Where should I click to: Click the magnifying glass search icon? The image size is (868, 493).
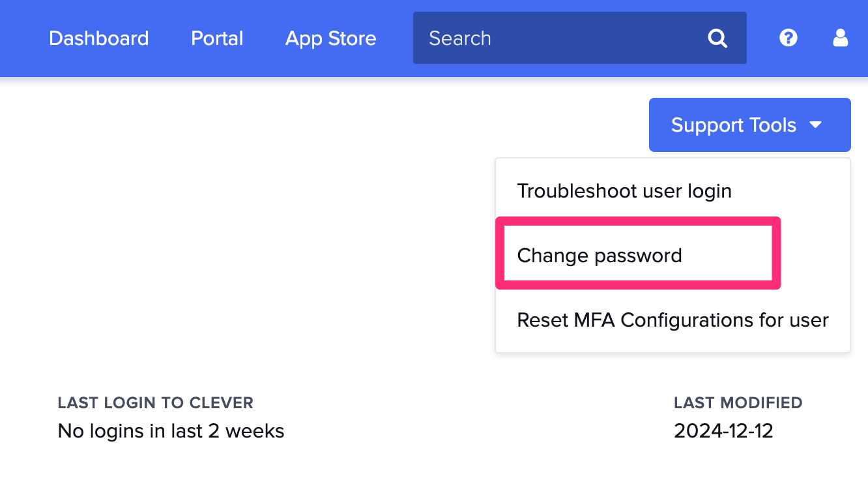point(717,38)
